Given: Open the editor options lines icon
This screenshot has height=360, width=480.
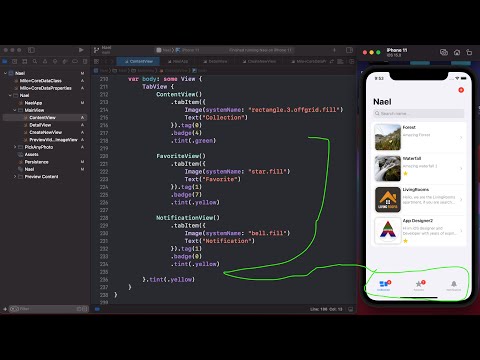Looking at the screenshot, I should (340, 61).
